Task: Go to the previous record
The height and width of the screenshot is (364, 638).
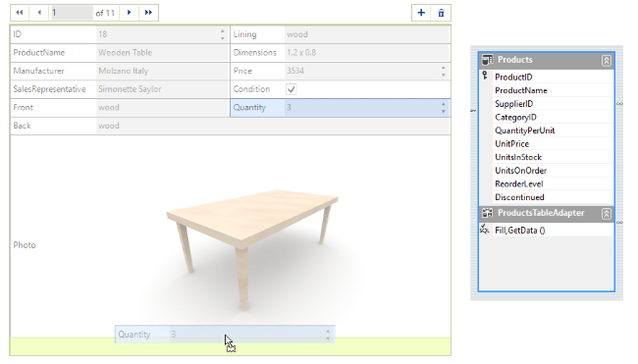Action: click(39, 13)
